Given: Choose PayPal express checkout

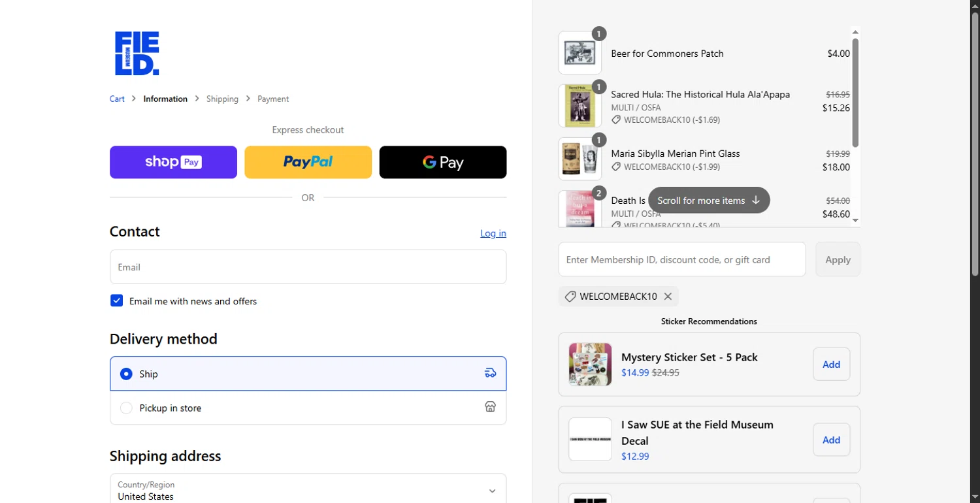Looking at the screenshot, I should coord(308,162).
